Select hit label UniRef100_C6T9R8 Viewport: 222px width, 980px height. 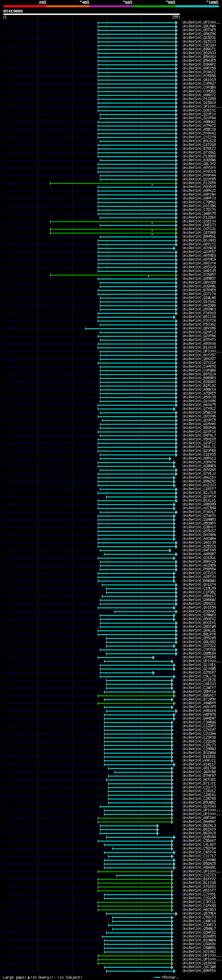(199, 233)
